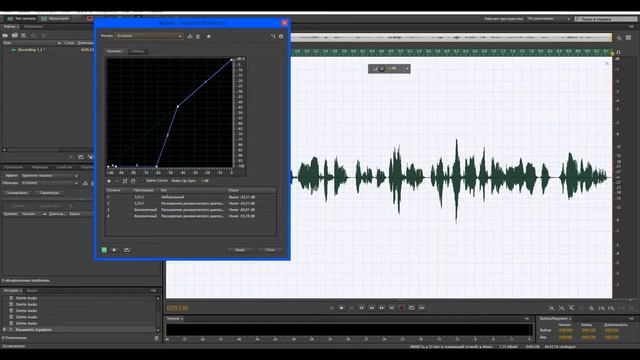Move playhead to the next marker
Image resolution: width=640 pixels, height=360 pixels.
(x=391, y=308)
